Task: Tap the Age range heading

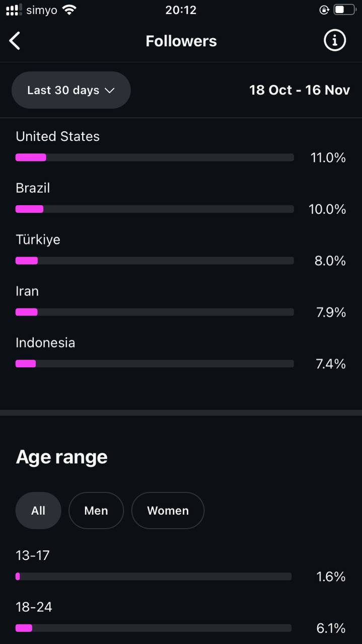Action: point(61,457)
